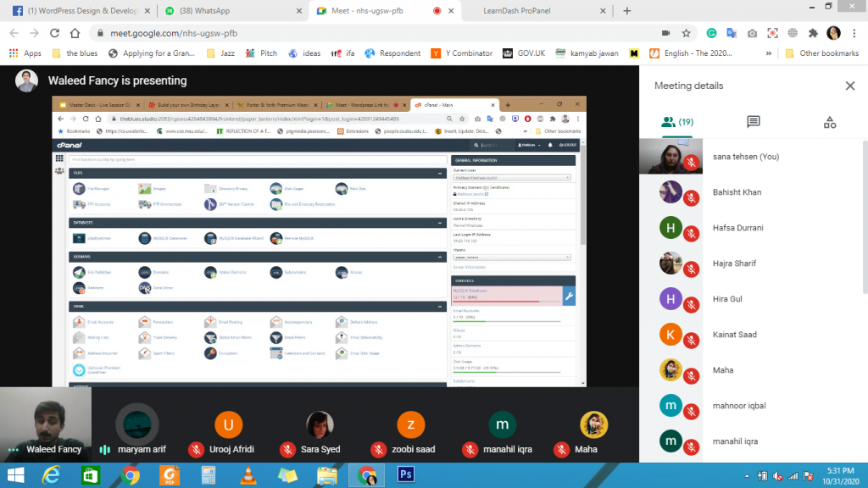
Task: Open the Other bookmarks folder
Action: tap(822, 53)
